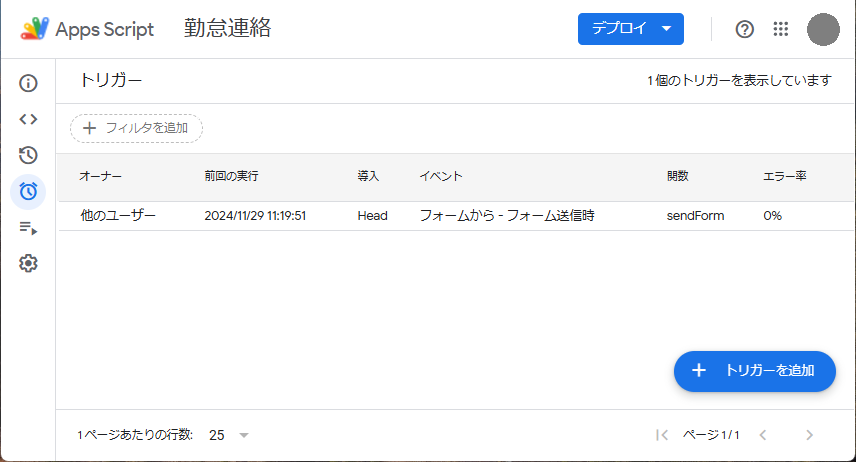Open the Google apps grid icon

(781, 29)
